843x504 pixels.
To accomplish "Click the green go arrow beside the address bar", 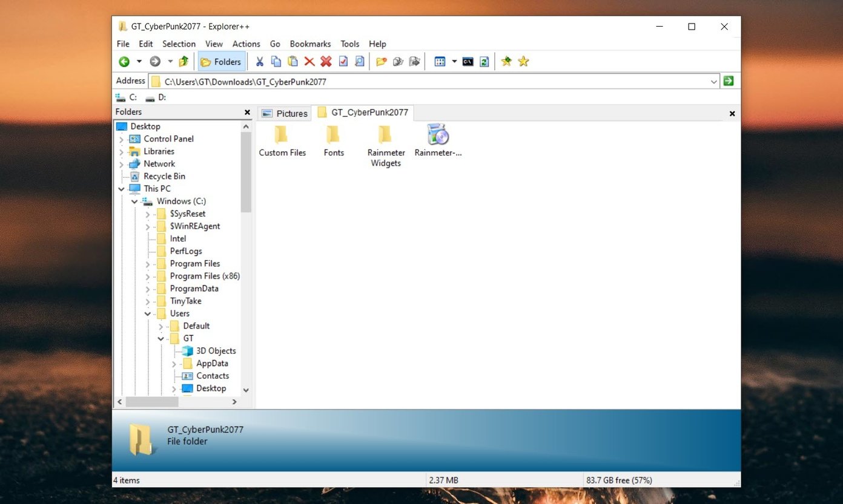I will coord(728,80).
